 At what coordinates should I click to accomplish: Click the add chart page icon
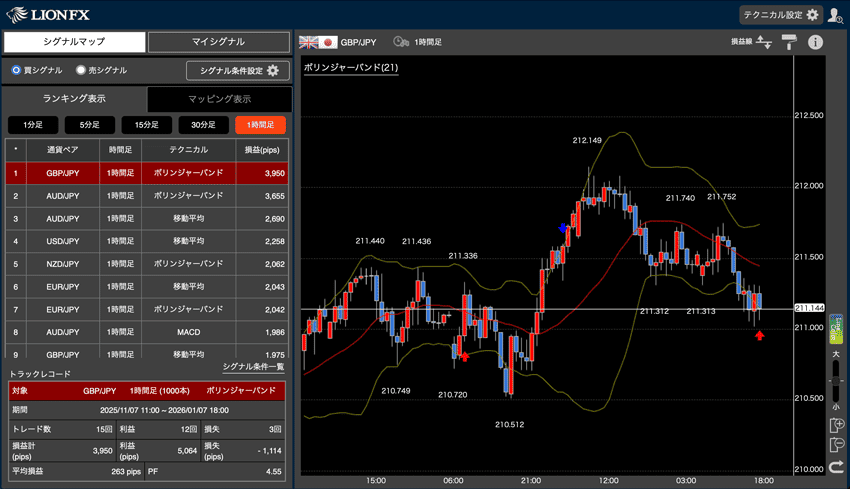pyautogui.click(x=837, y=426)
